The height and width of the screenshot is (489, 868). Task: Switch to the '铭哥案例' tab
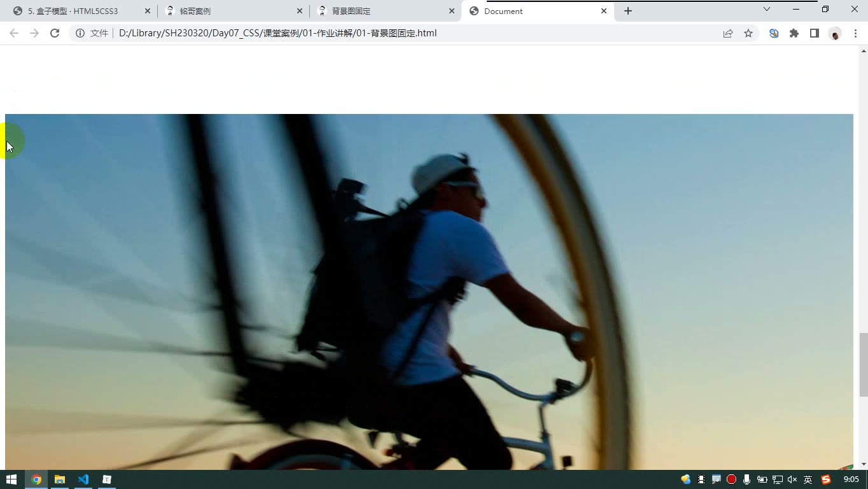click(234, 11)
